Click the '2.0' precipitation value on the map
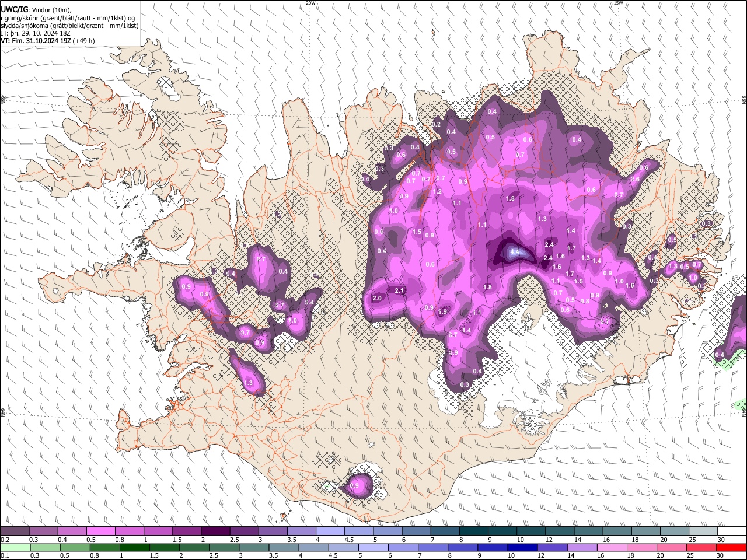The width and height of the screenshot is (747, 560). [377, 298]
